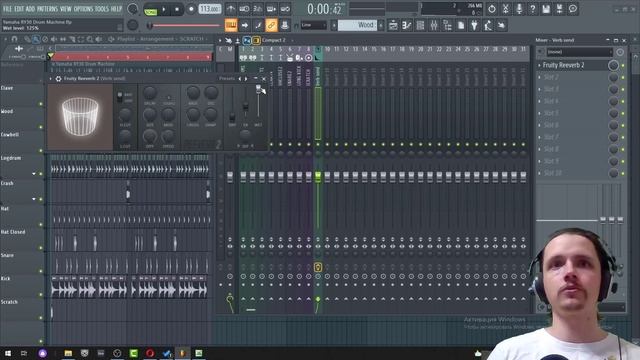Toggle wait for input to start
This screenshot has width=640, height=360.
(x=244, y=9)
